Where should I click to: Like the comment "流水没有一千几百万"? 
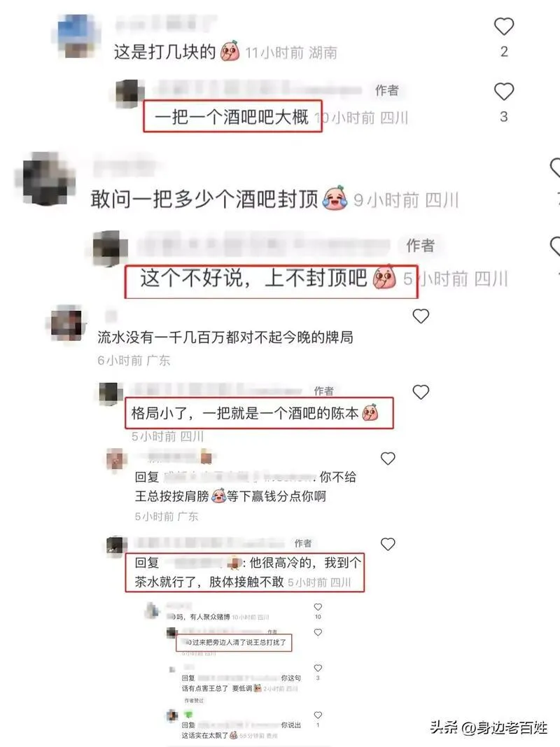point(421,316)
